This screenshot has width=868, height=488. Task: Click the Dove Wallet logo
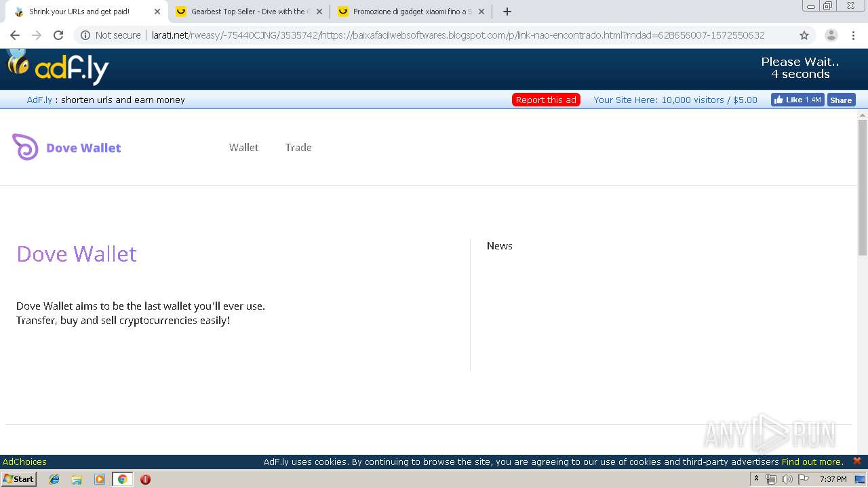click(x=66, y=147)
